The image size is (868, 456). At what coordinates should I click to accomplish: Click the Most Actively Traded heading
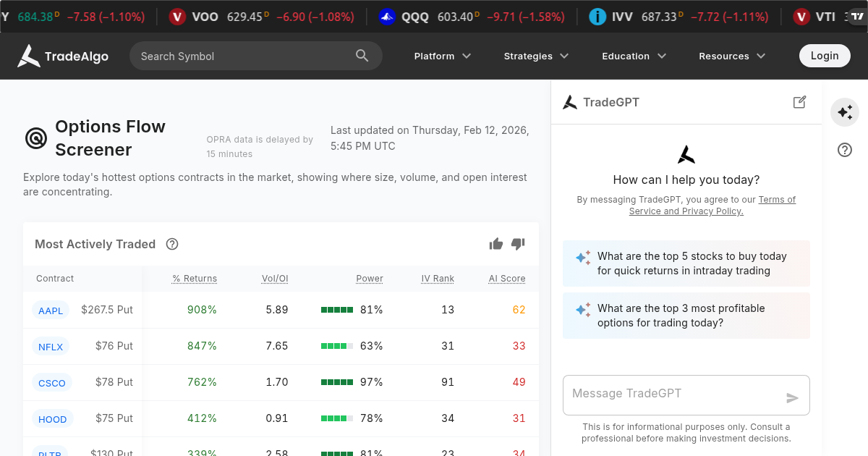[x=95, y=244]
